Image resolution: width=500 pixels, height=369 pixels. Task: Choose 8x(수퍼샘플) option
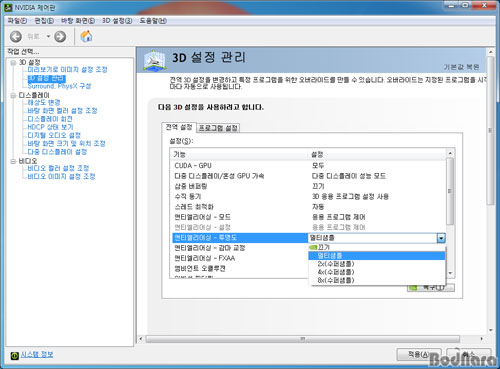pos(377,280)
